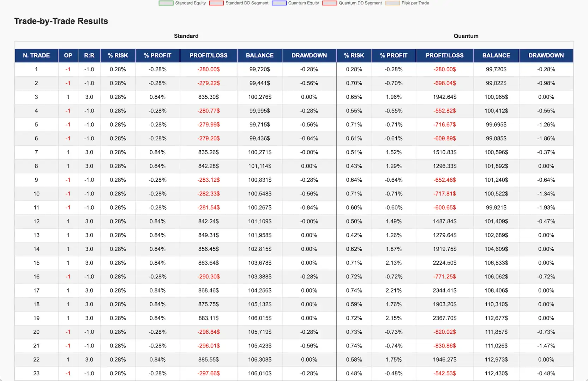Select the Quantum section label
Image resolution: width=588 pixels, height=381 pixels.
[466, 36]
